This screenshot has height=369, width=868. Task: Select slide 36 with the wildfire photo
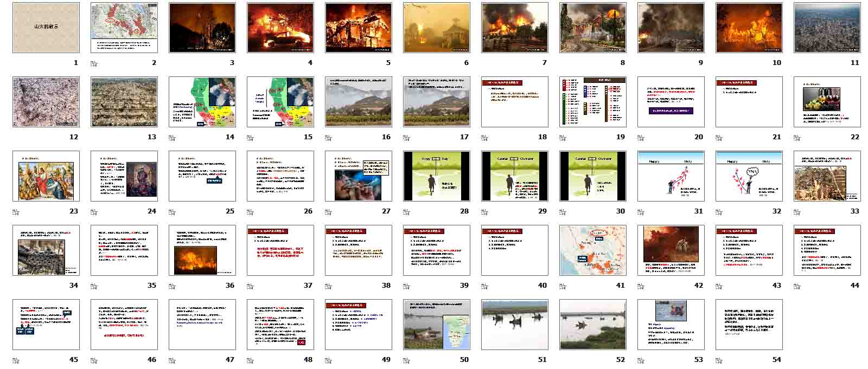[202, 250]
